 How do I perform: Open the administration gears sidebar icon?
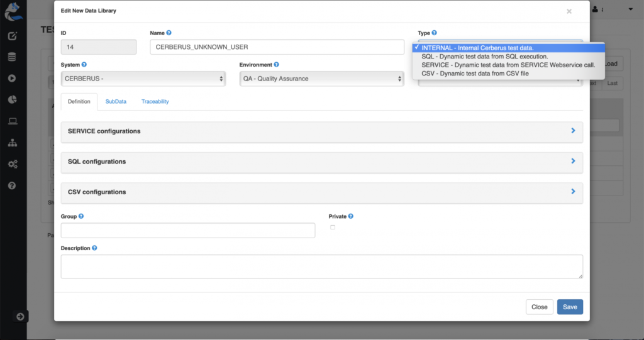point(13,164)
